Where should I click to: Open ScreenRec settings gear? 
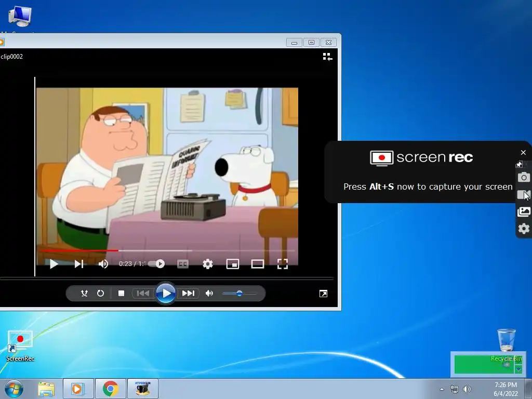click(524, 229)
